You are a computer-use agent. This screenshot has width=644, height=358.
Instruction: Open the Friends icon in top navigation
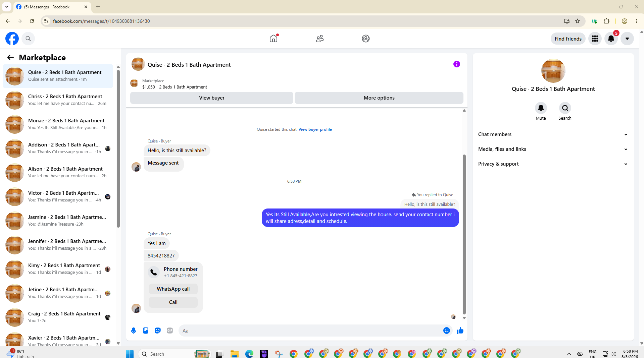tap(320, 39)
